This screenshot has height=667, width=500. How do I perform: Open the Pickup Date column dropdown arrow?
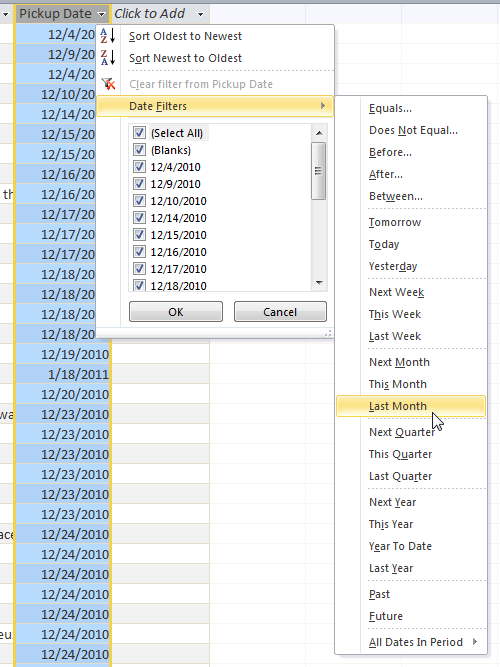(101, 14)
